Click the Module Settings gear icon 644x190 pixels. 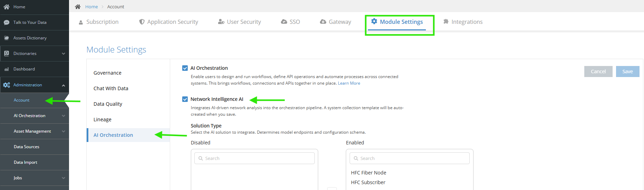(x=374, y=21)
